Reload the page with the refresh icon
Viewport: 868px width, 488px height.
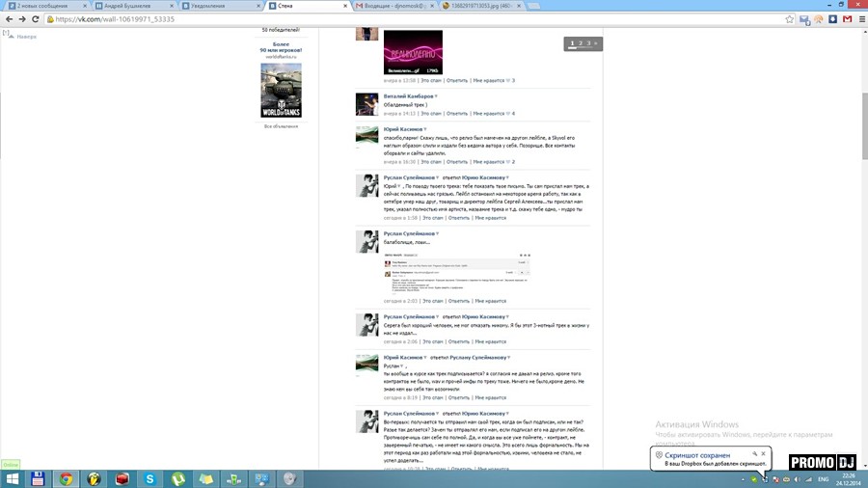tap(35, 18)
